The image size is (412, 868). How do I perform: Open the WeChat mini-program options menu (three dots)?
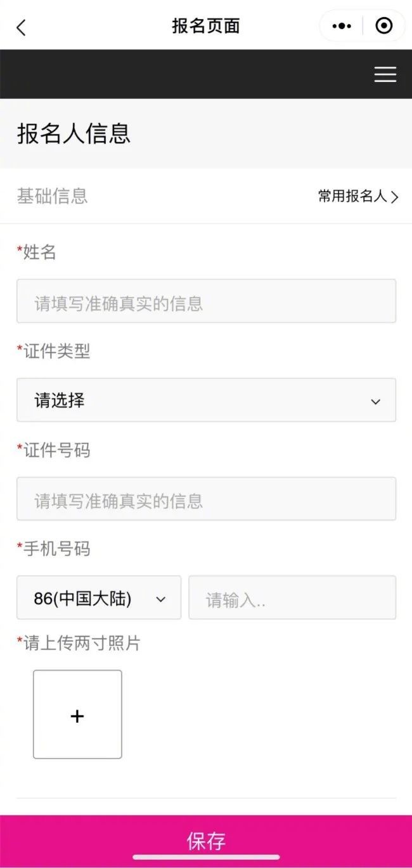342,25
